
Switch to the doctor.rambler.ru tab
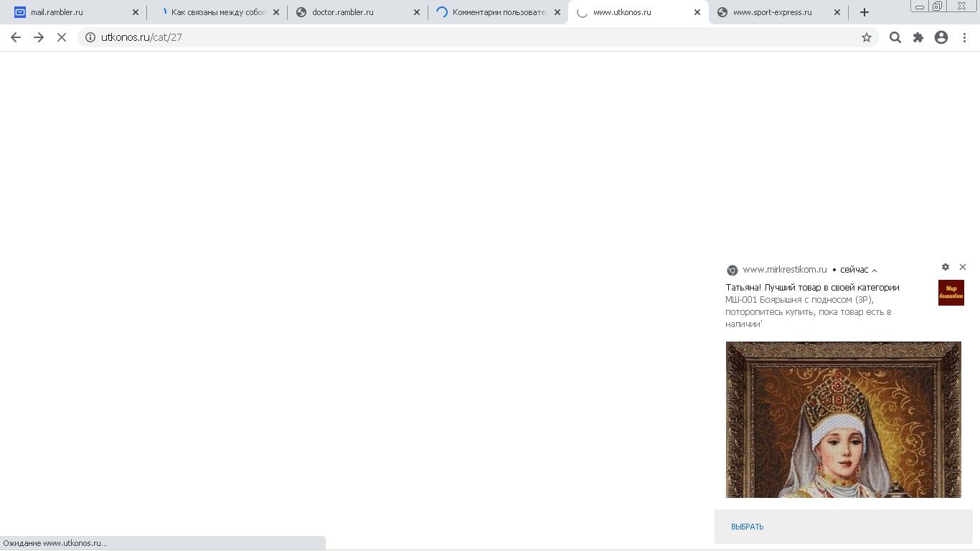point(352,12)
